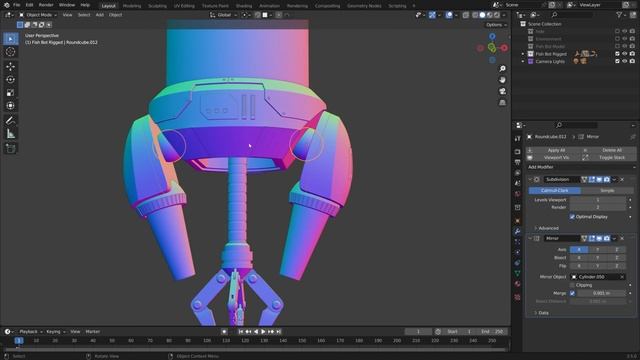The width and height of the screenshot is (640, 360).
Task: Switch perspective/orthographic grid icon
Action: click(502, 102)
